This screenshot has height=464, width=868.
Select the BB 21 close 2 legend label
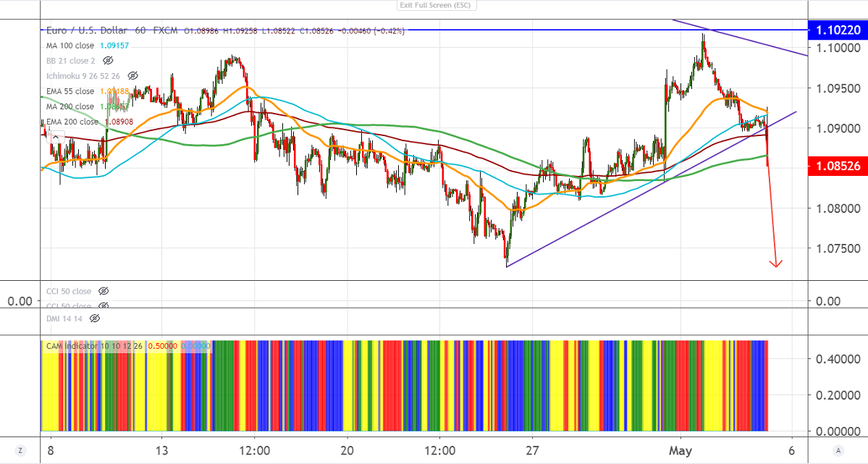coord(71,60)
